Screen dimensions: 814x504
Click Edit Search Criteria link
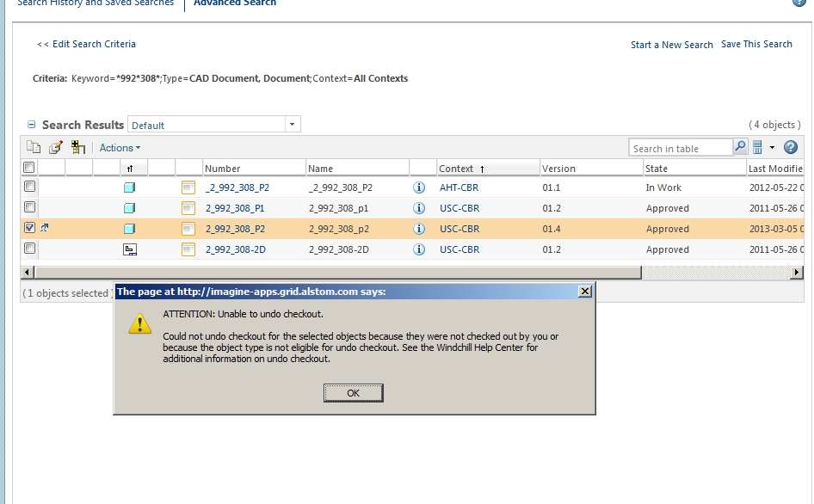coord(86,44)
